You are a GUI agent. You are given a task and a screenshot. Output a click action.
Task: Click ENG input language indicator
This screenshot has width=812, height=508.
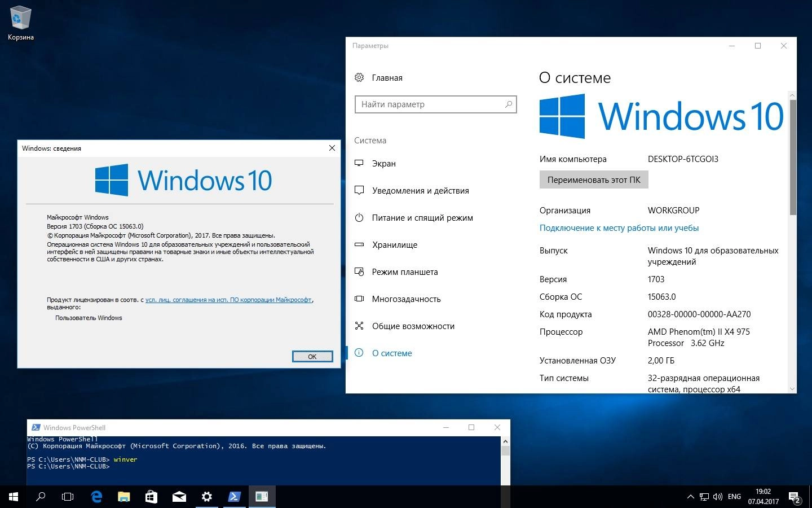(734, 497)
